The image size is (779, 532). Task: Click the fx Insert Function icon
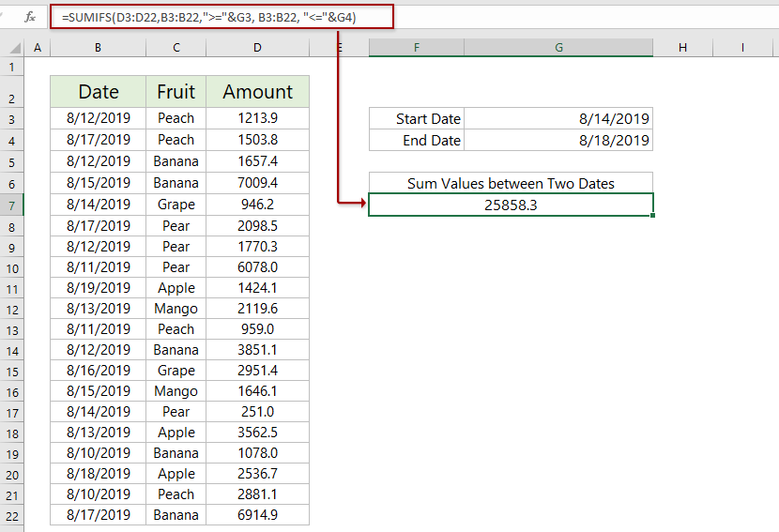pyautogui.click(x=30, y=17)
